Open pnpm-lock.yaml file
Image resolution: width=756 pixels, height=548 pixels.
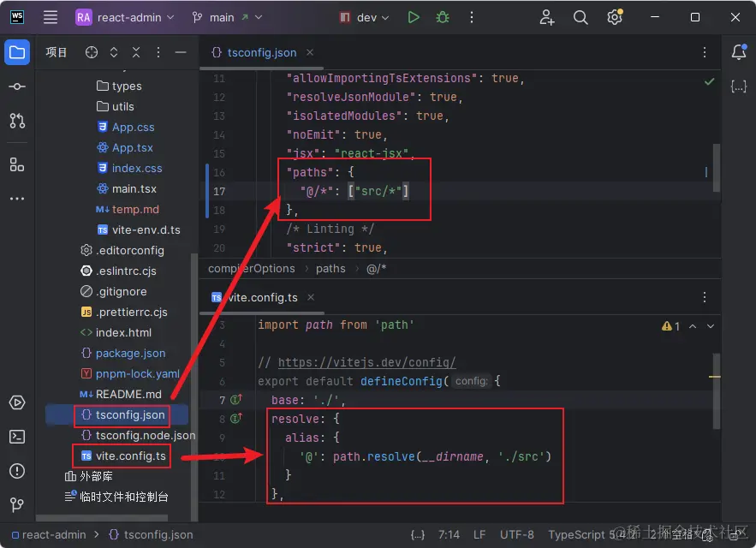129,374
